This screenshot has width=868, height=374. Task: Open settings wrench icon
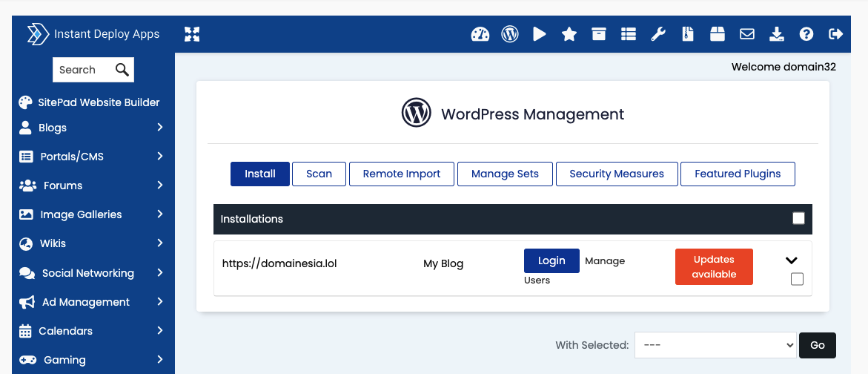point(657,34)
